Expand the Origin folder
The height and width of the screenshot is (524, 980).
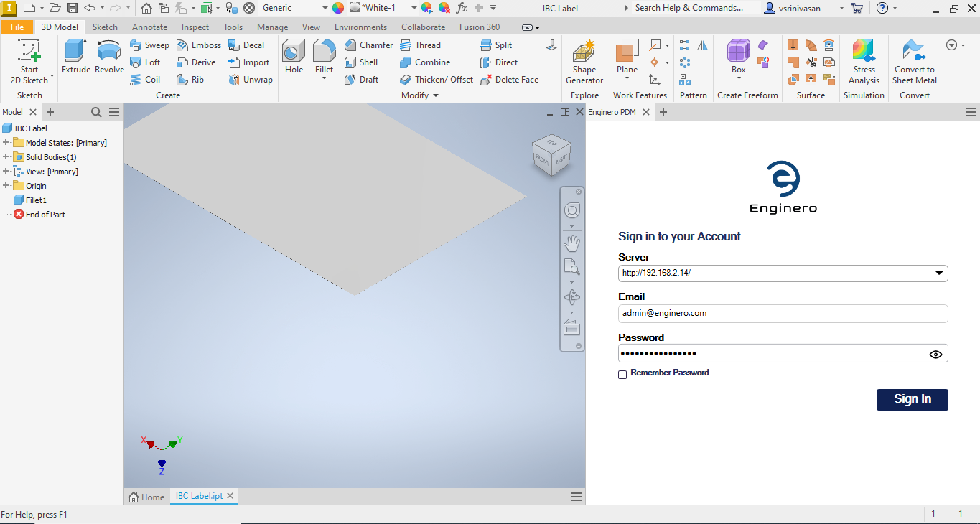[6, 186]
